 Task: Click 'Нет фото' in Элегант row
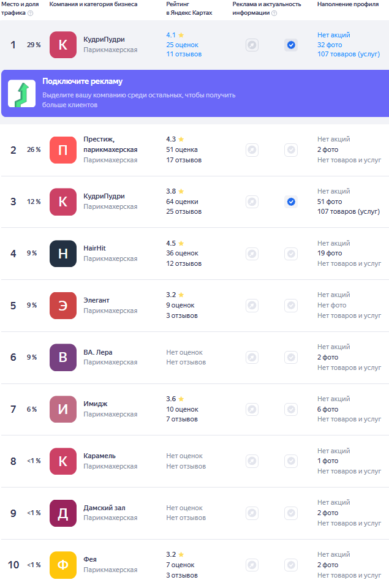click(x=332, y=305)
